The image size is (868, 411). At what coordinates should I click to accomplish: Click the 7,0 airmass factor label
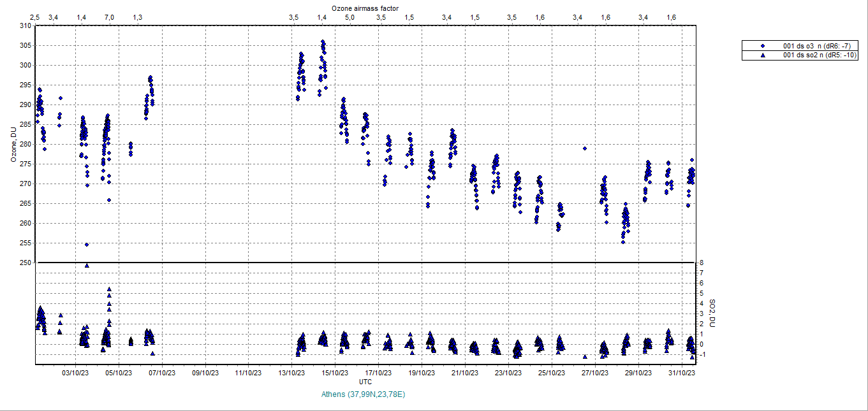tap(109, 17)
